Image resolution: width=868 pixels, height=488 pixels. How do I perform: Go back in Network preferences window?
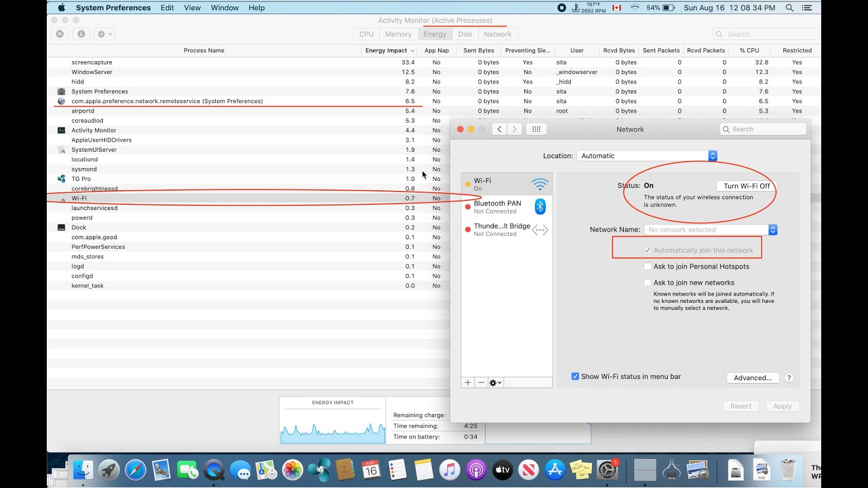pos(500,129)
